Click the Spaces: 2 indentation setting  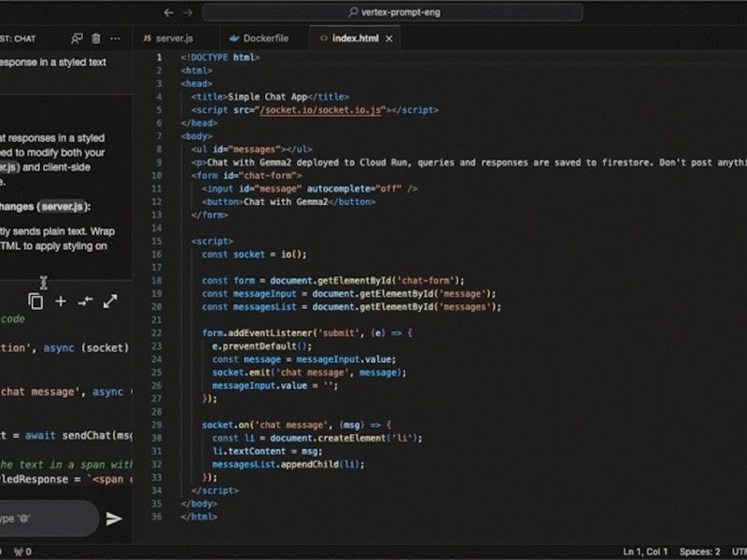699,552
